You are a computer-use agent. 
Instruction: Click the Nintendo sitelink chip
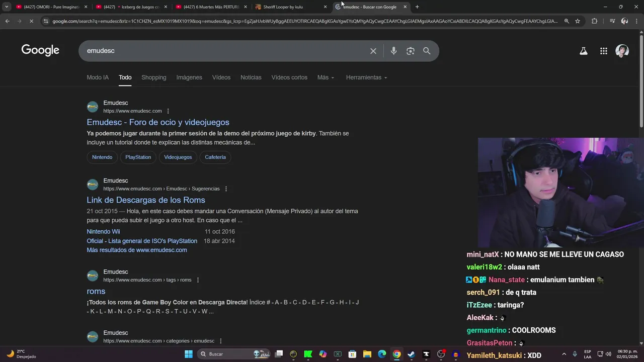102,157
